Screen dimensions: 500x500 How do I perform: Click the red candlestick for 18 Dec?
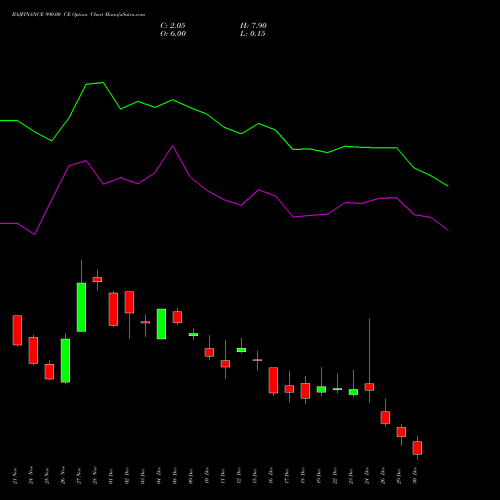click(305, 391)
